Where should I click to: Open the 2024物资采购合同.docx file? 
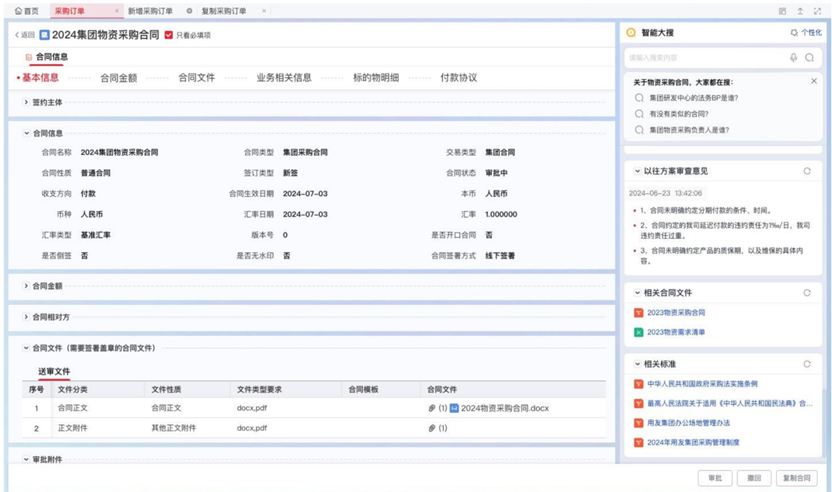504,408
